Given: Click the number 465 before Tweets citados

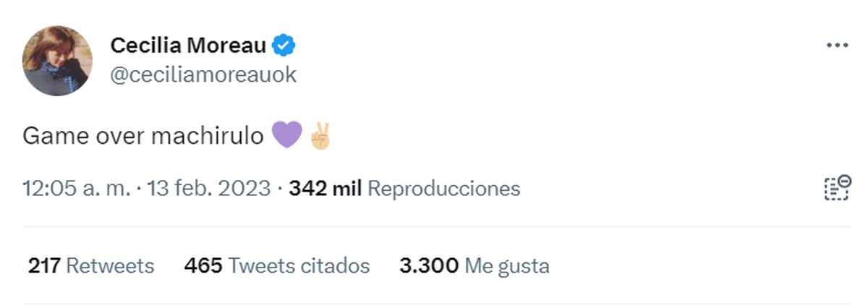Looking at the screenshot, I should (203, 266).
